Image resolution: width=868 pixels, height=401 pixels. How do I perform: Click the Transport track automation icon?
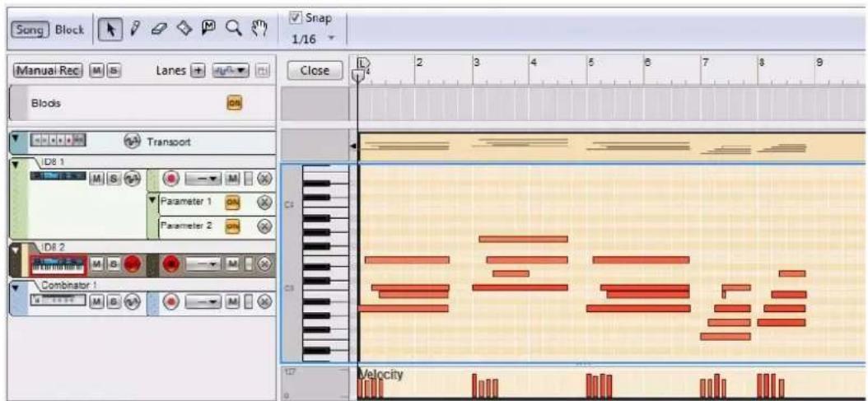pyautogui.click(x=131, y=142)
